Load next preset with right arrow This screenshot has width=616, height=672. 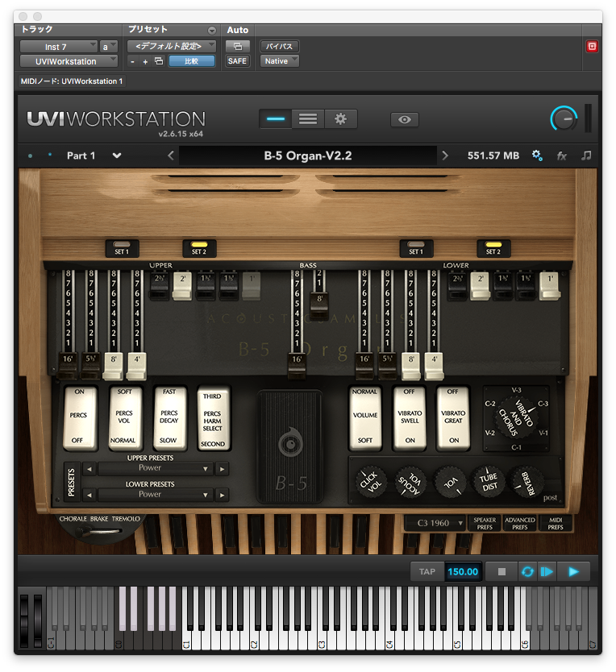(x=445, y=156)
